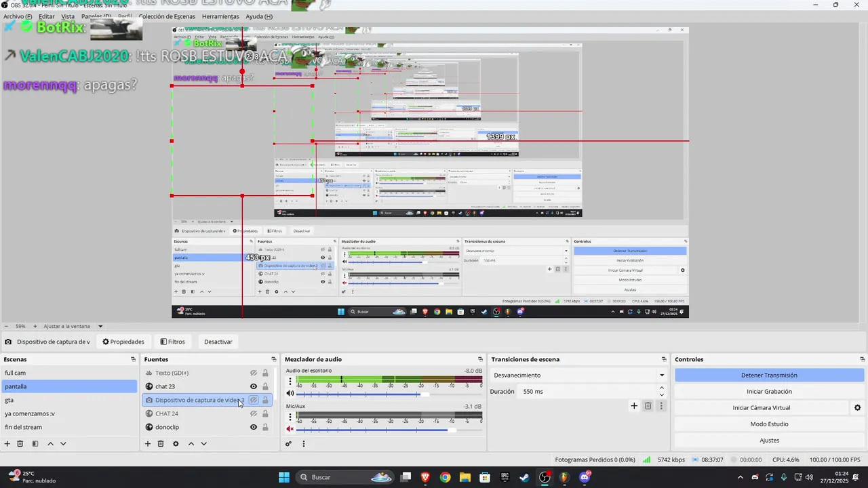Click Iniciar Cámara Virtual button
This screenshot has height=488, width=868.
point(761,407)
